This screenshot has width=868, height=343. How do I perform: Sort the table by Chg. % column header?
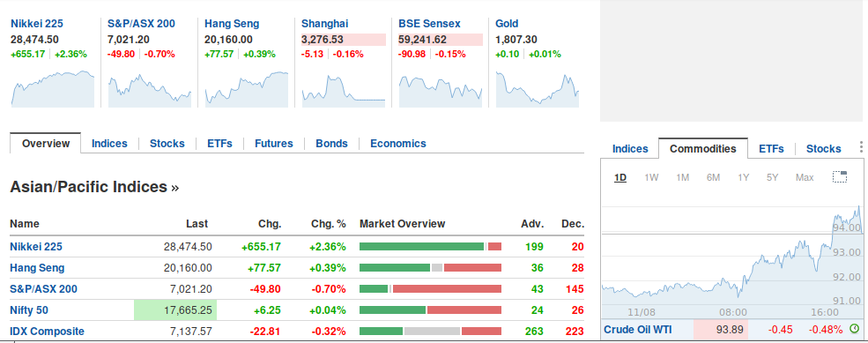click(x=327, y=224)
